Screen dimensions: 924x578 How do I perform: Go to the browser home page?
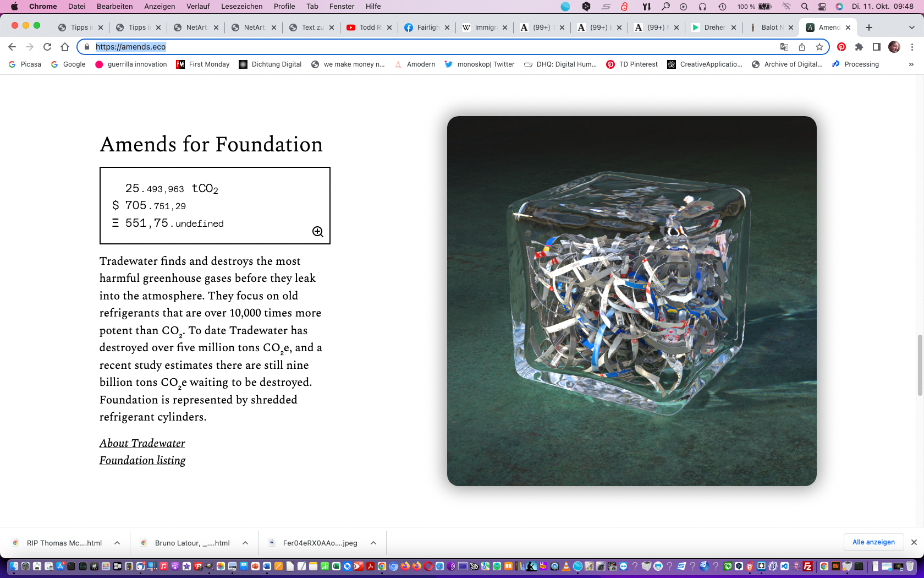coord(65,47)
